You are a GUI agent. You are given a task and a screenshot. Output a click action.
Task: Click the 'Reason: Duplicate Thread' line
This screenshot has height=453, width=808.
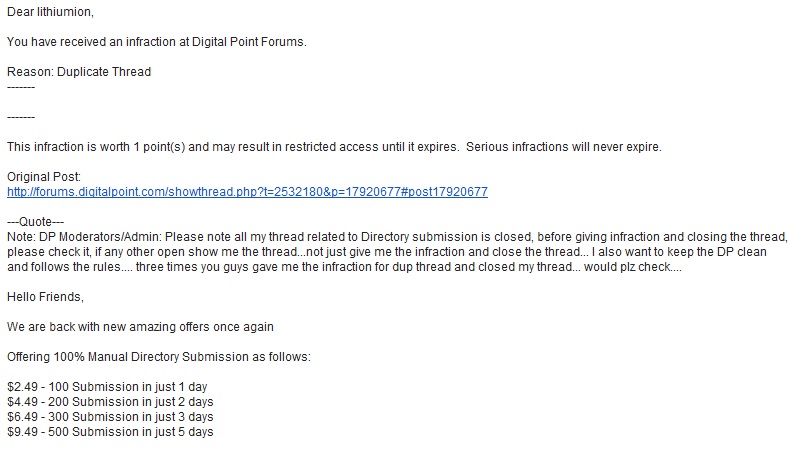point(79,72)
